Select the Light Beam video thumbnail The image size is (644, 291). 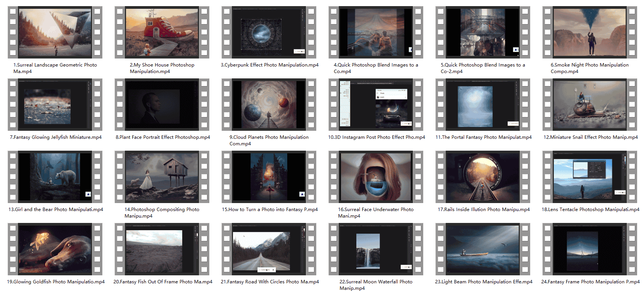pos(483,249)
